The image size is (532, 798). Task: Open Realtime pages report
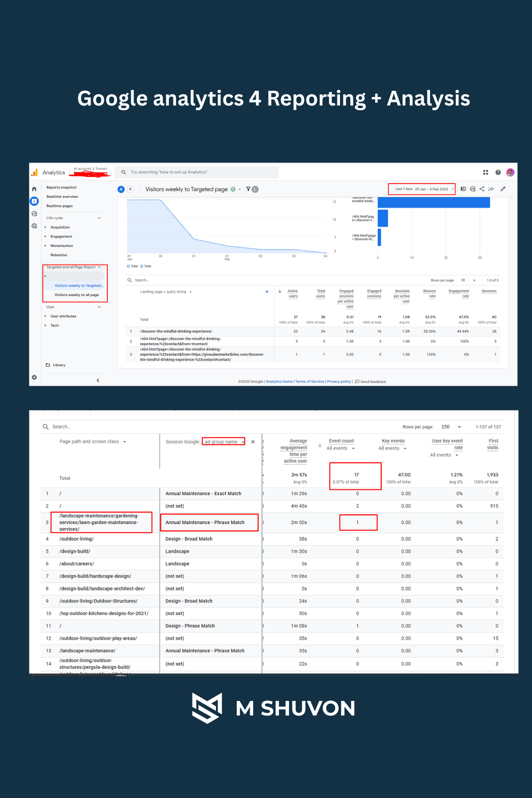59,206
